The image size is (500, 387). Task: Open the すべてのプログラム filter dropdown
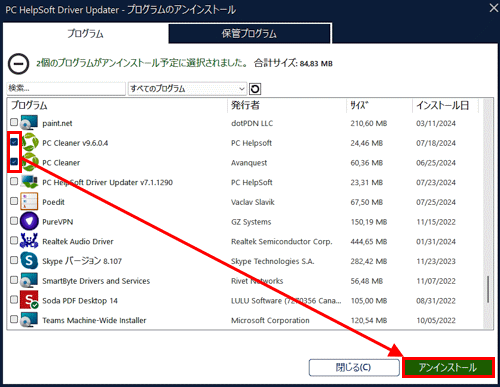click(187, 89)
